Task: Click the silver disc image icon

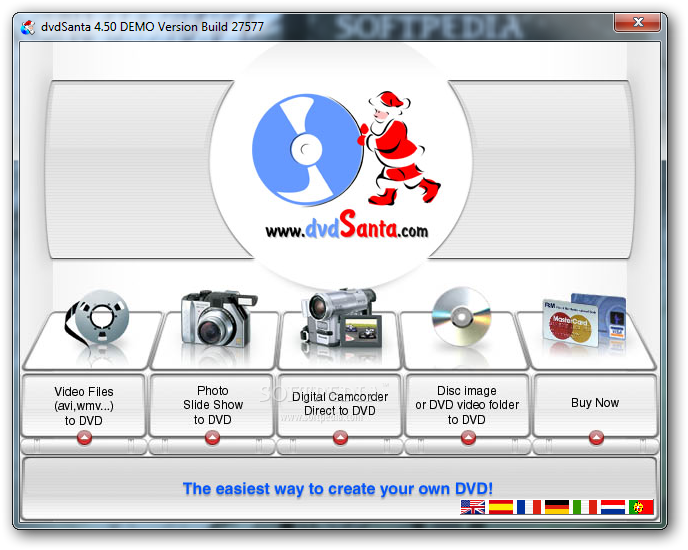Action: click(x=461, y=316)
